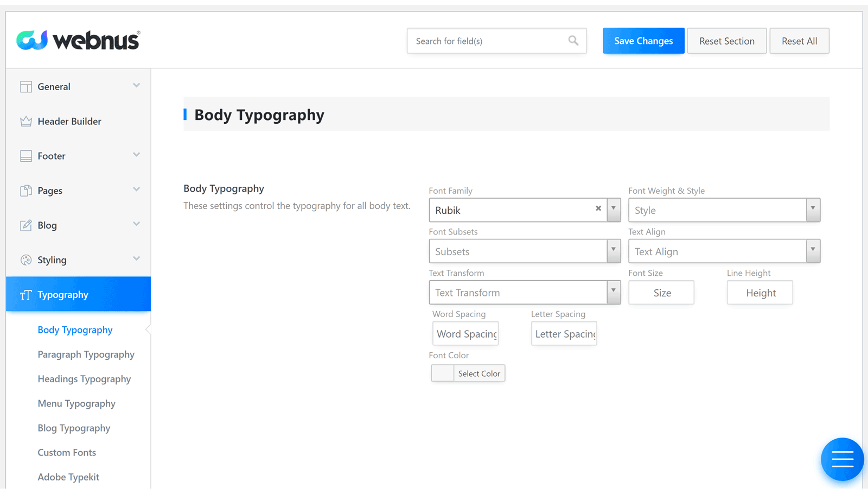
Task: Click the Blog pencil icon
Action: pos(26,226)
